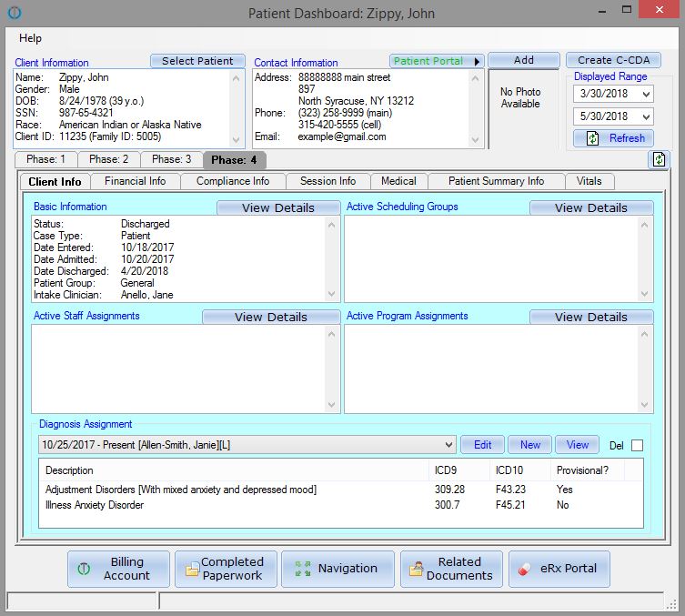Open the Navigation button

[x=337, y=569]
